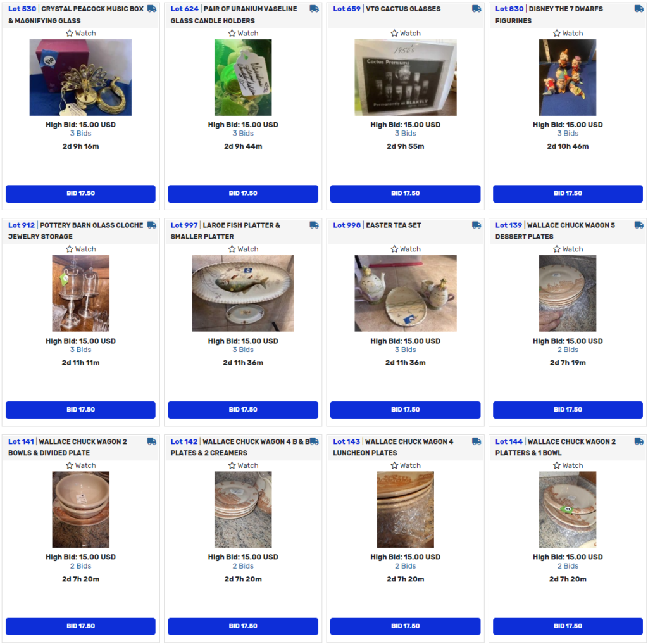Open the Wallace Chuck Wagon dessert plates photo

tap(568, 293)
